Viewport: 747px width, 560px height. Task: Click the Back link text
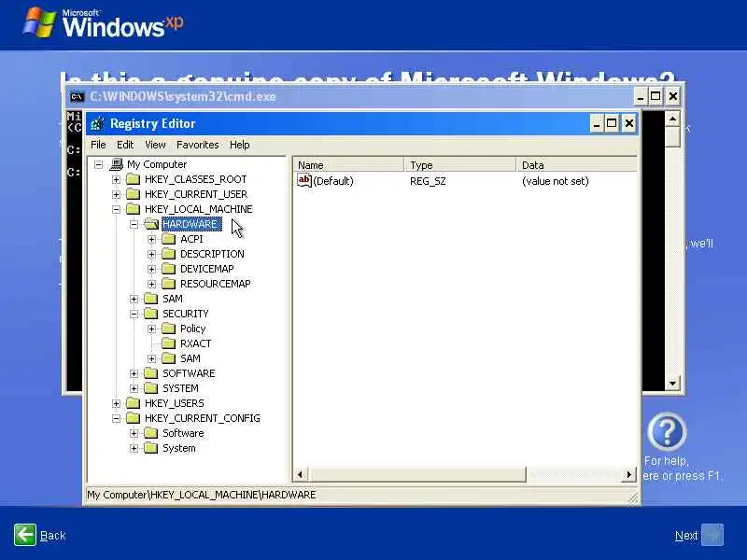point(53,536)
